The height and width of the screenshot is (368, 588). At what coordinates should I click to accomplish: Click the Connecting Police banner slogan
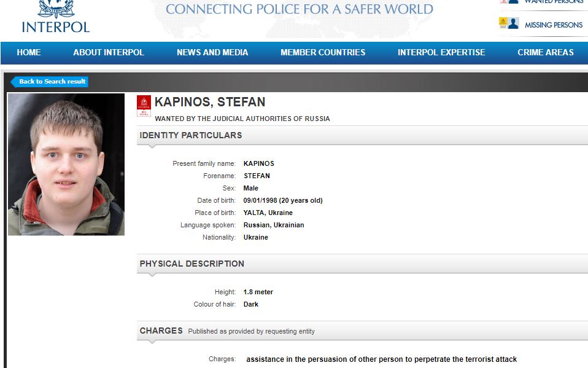click(300, 9)
